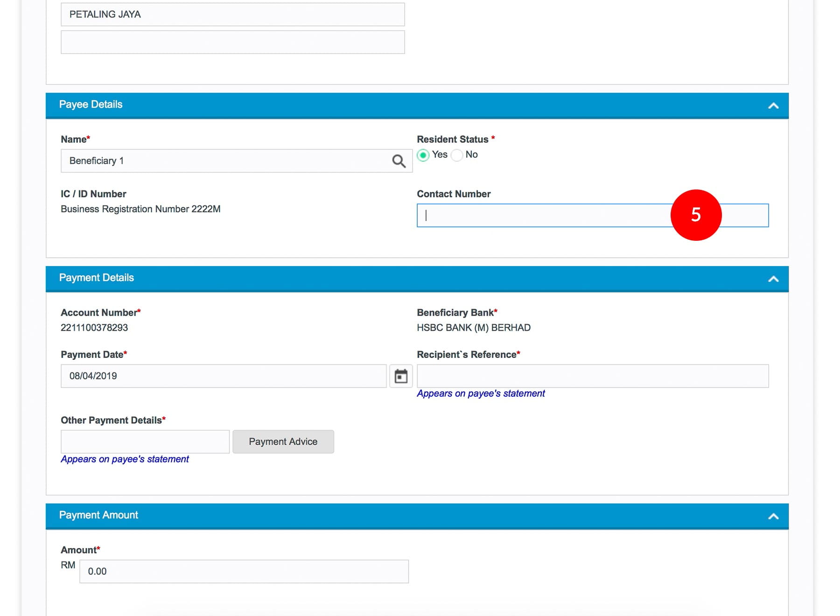Viewport: 840px width, 616px height.
Task: Click the account number 2211100378293
Action: 94,328
